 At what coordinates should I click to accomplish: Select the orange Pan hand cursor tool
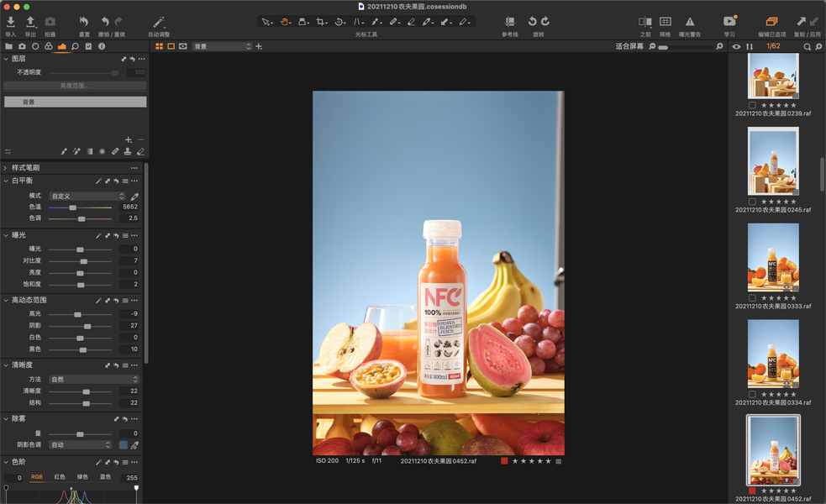coord(285,22)
